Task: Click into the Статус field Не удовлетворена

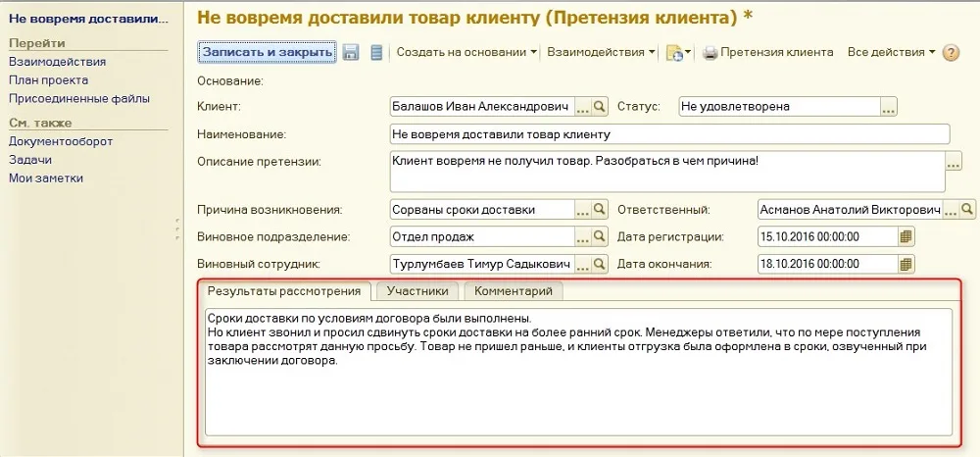Action: [x=780, y=107]
